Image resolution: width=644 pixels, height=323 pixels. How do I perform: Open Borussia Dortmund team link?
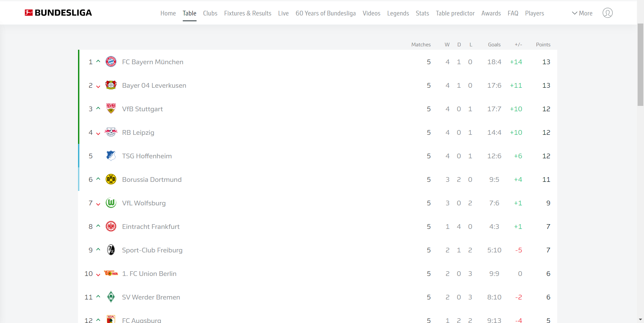152,179
